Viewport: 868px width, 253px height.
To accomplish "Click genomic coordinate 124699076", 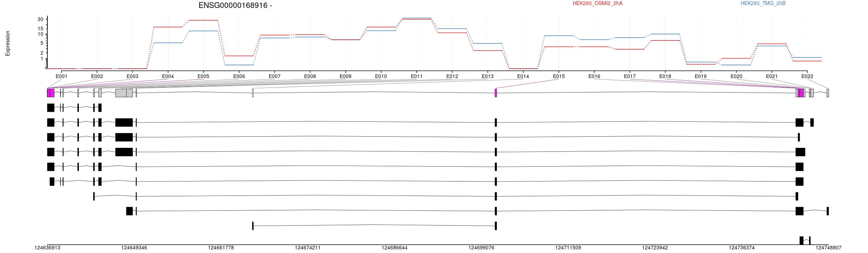I will [481, 248].
